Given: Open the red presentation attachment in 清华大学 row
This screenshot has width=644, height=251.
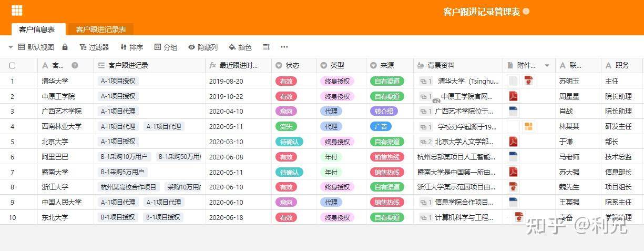Looking at the screenshot, I should coord(528,81).
